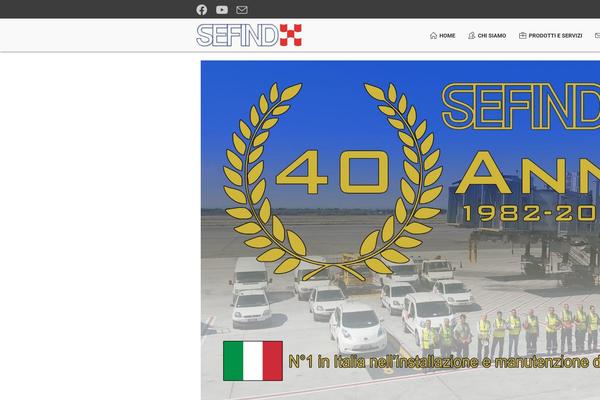Viewport: 600px width, 400px height.
Task: Open the YouTube channel icon
Action: [222, 10]
